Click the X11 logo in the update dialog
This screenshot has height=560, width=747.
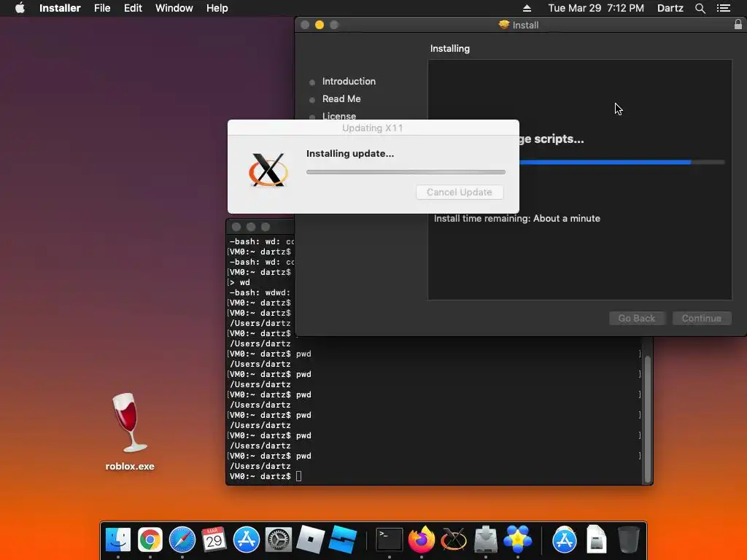(x=268, y=169)
